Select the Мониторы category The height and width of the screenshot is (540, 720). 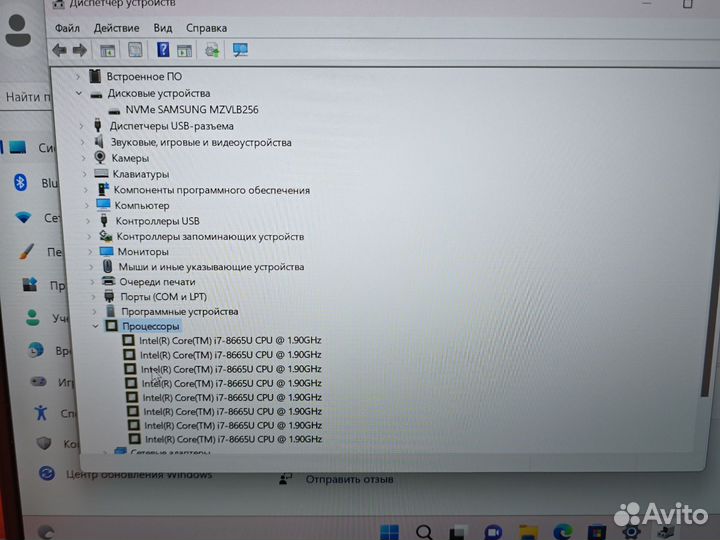(x=143, y=252)
